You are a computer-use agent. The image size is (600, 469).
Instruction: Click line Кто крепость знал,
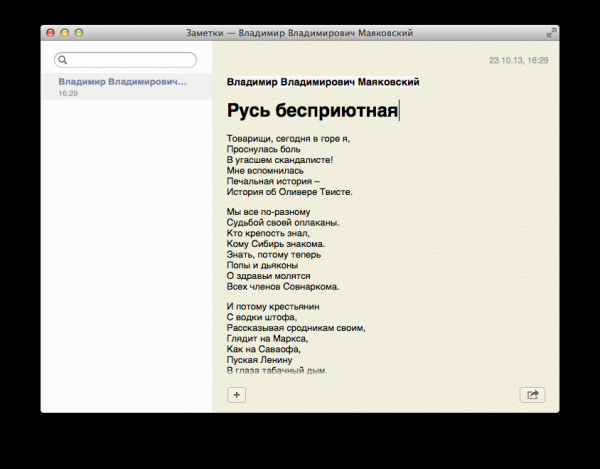pyautogui.click(x=268, y=233)
